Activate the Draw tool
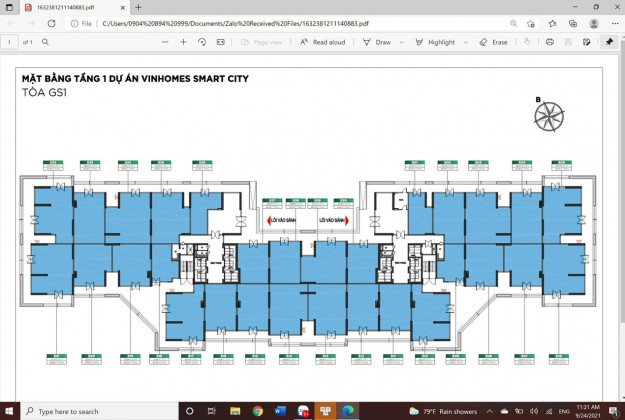Screen dimensions: 625x420 tap(377, 42)
